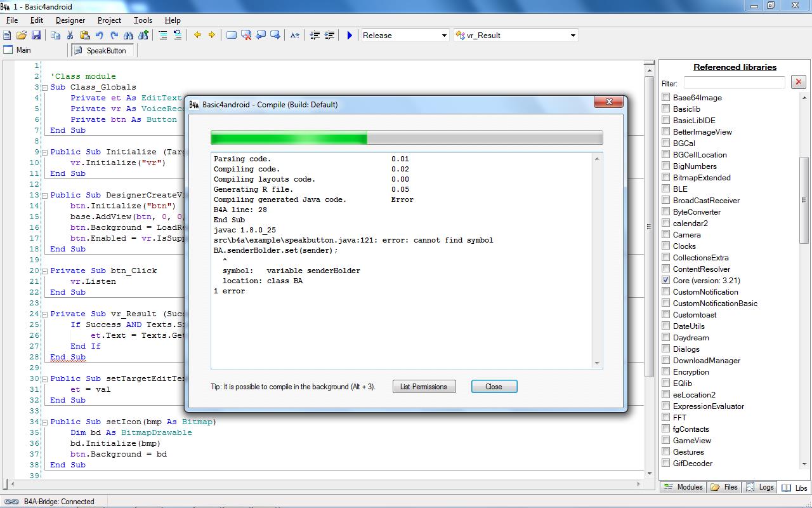Collapse the vr_Result sub fold
This screenshot has height=508, width=812.
coord(45,314)
